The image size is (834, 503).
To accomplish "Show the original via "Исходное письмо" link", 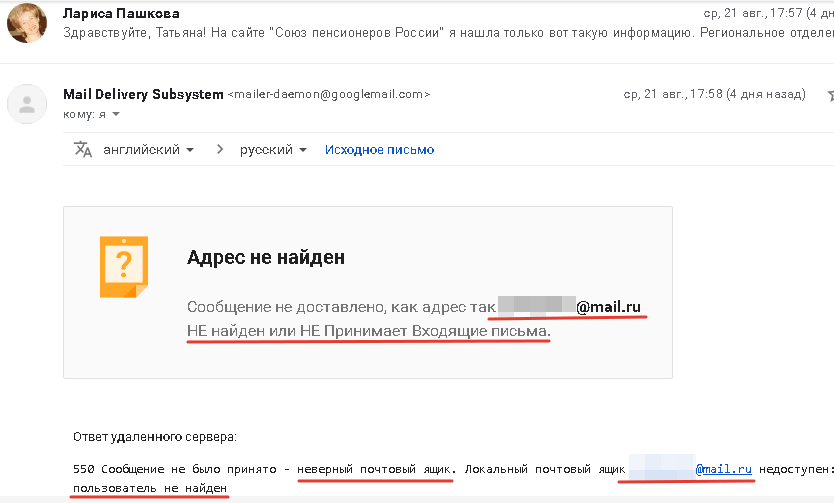I will (x=379, y=150).
